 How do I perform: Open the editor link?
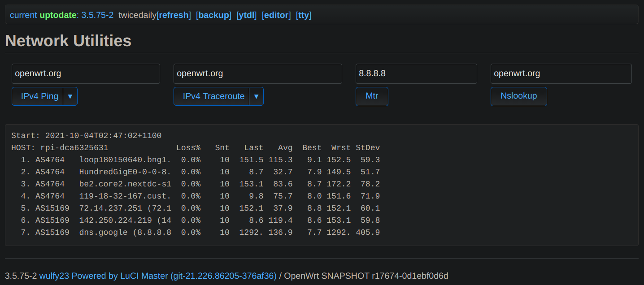pos(277,15)
